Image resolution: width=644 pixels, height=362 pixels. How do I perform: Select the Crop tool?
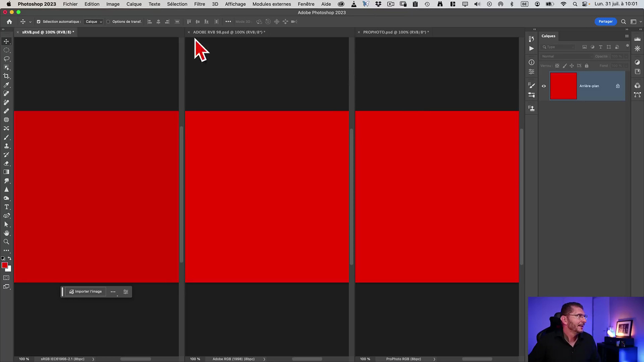[6, 76]
